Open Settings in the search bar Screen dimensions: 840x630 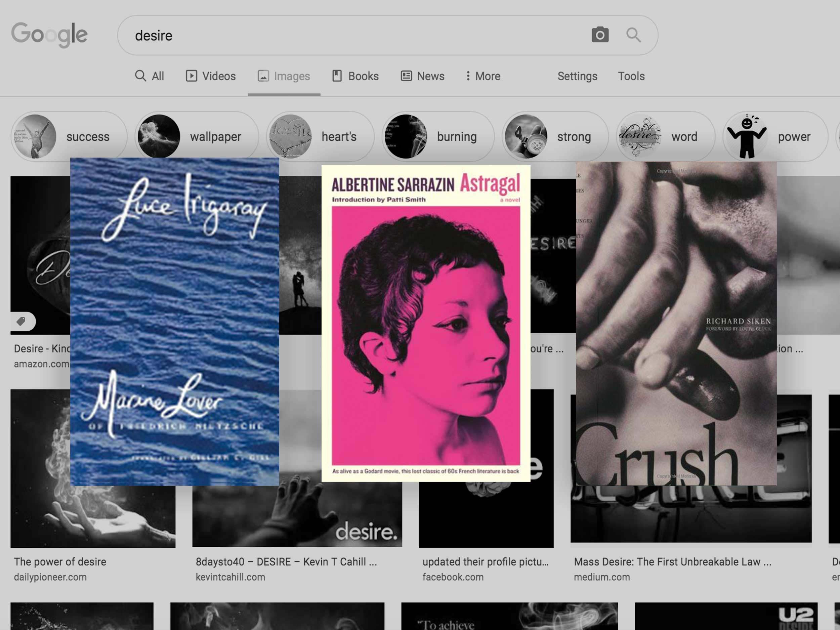click(x=577, y=76)
